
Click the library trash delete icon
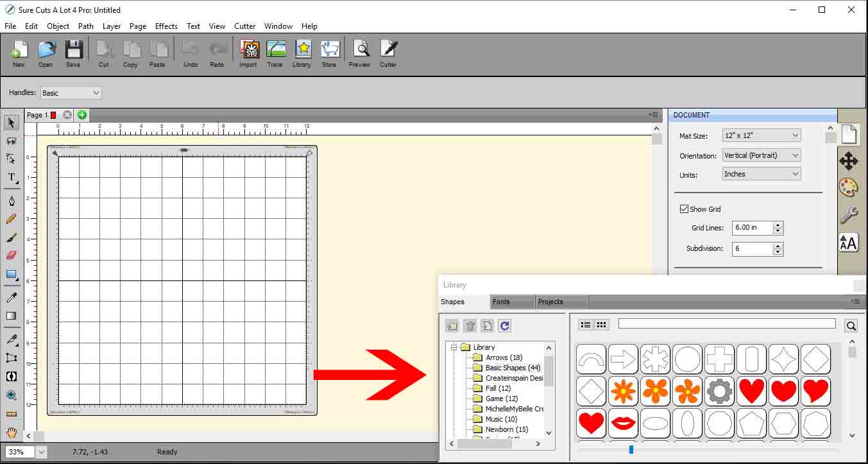pyautogui.click(x=470, y=326)
